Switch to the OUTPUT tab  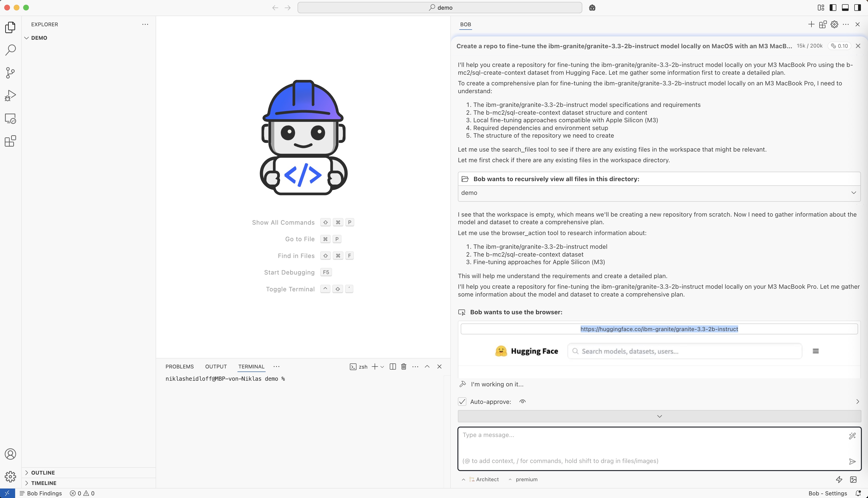pyautogui.click(x=216, y=367)
